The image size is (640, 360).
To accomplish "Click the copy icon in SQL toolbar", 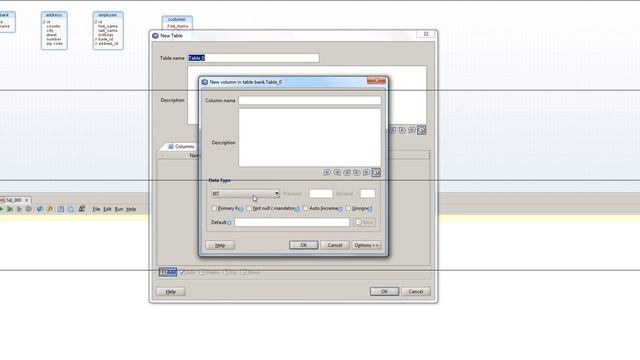I will [71, 209].
